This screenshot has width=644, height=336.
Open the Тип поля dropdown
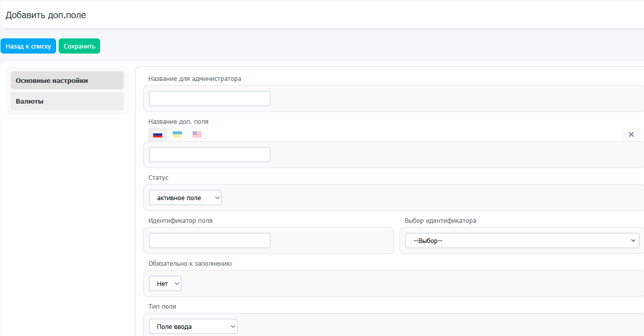[193, 326]
